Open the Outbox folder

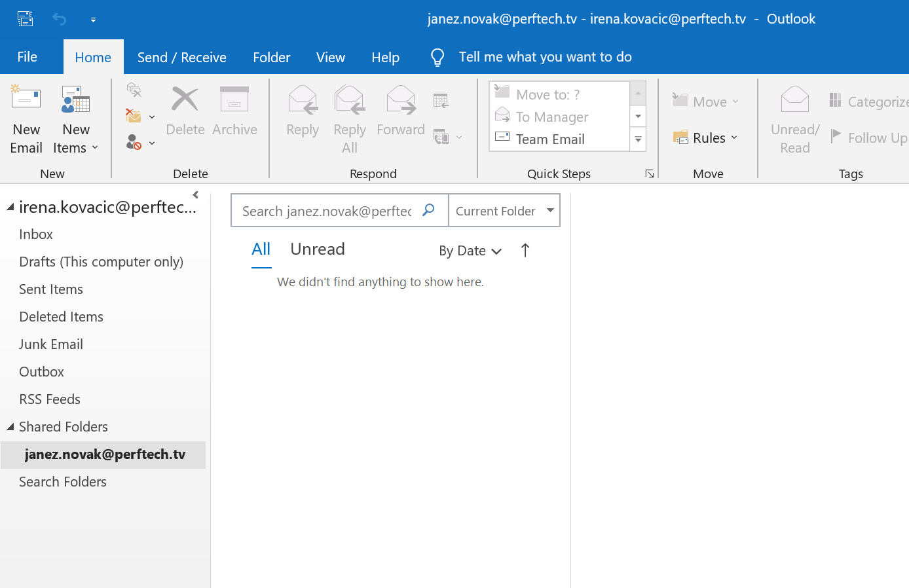point(42,372)
